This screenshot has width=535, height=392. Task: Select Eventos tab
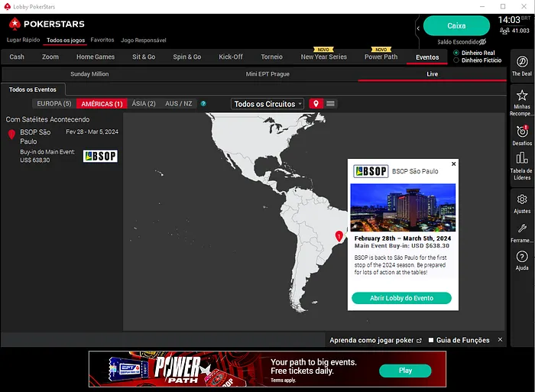427,57
